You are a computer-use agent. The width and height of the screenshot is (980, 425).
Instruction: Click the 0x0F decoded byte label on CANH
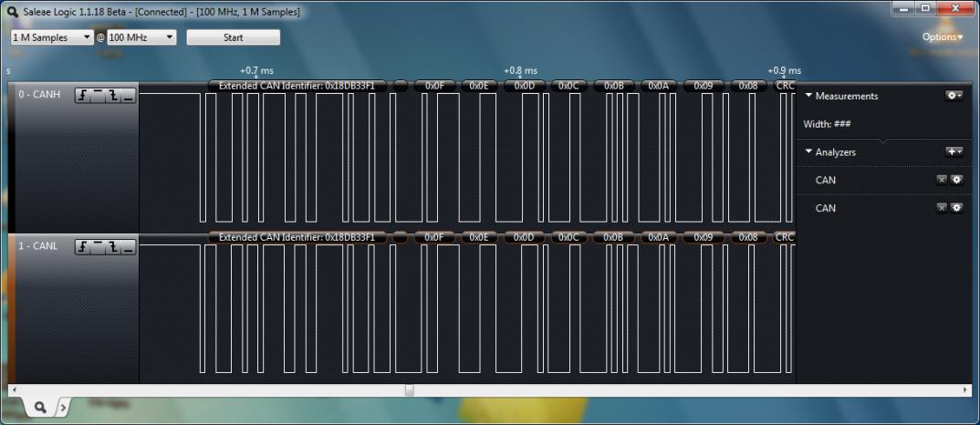tap(434, 86)
